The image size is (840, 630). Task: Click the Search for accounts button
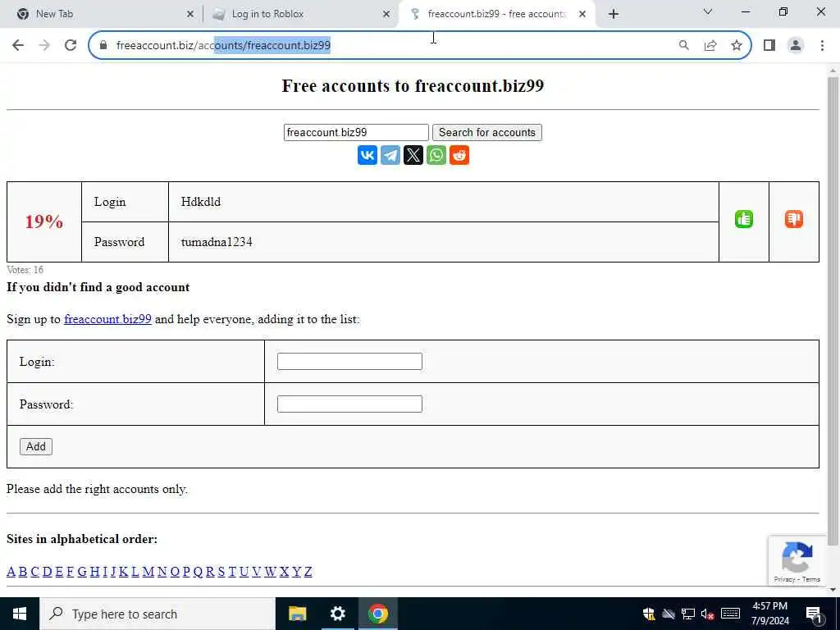pyautogui.click(x=487, y=132)
